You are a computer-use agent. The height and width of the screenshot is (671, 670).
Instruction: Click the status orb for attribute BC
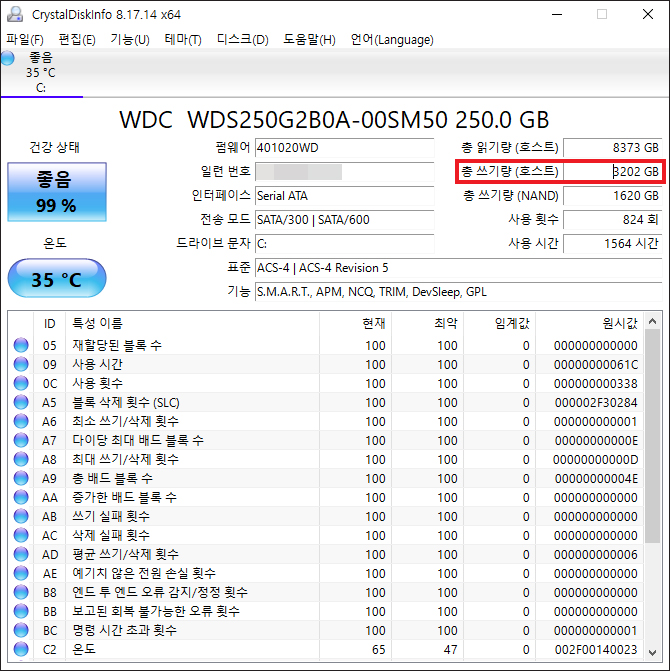pyautogui.click(x=21, y=630)
